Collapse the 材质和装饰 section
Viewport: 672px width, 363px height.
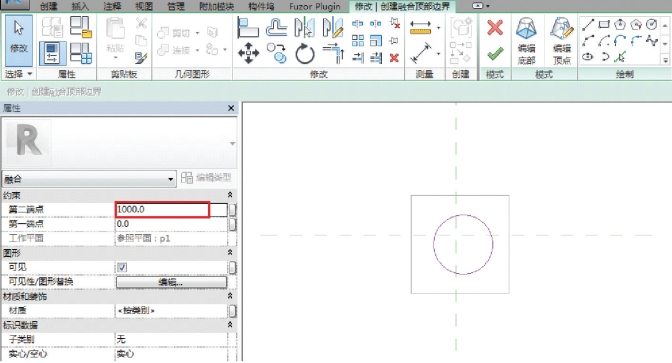pos(230,296)
